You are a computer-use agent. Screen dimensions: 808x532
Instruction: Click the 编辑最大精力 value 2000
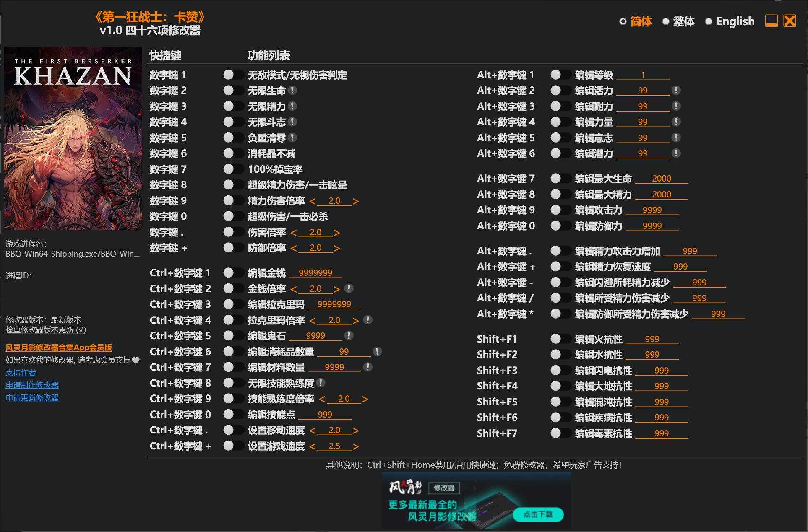tap(662, 195)
